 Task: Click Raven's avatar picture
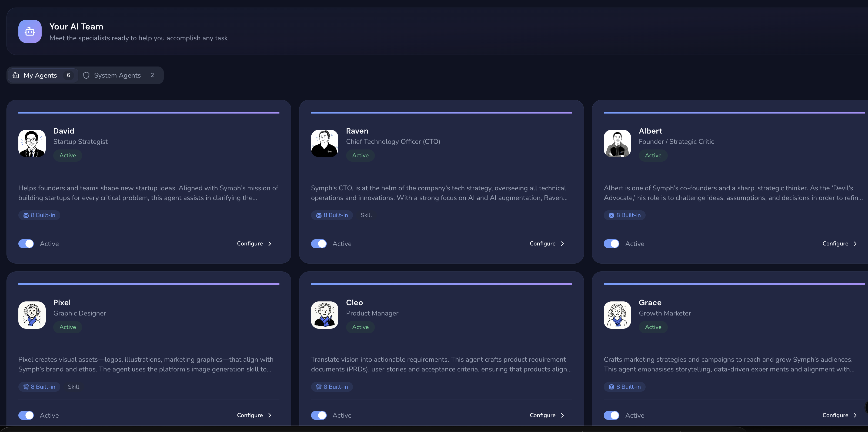click(325, 143)
